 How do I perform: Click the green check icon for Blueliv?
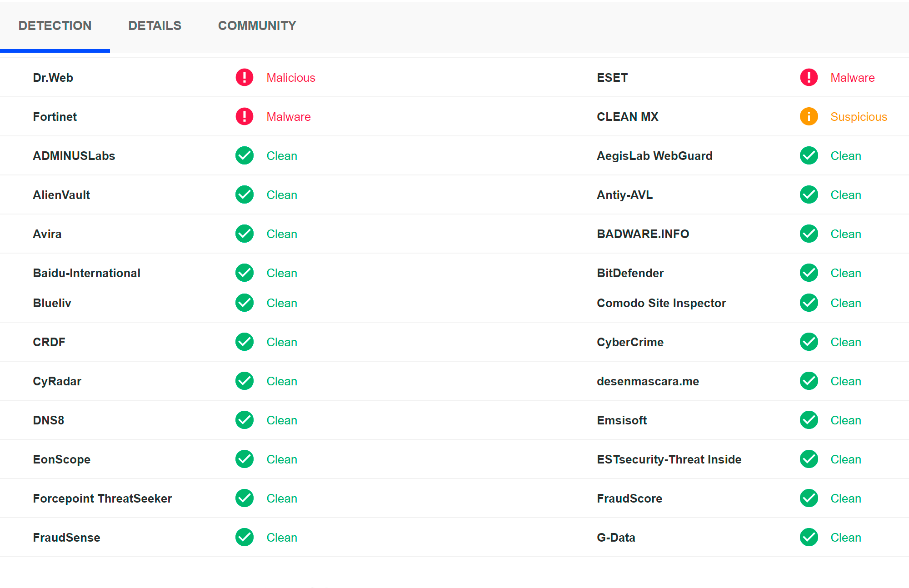pyautogui.click(x=245, y=303)
